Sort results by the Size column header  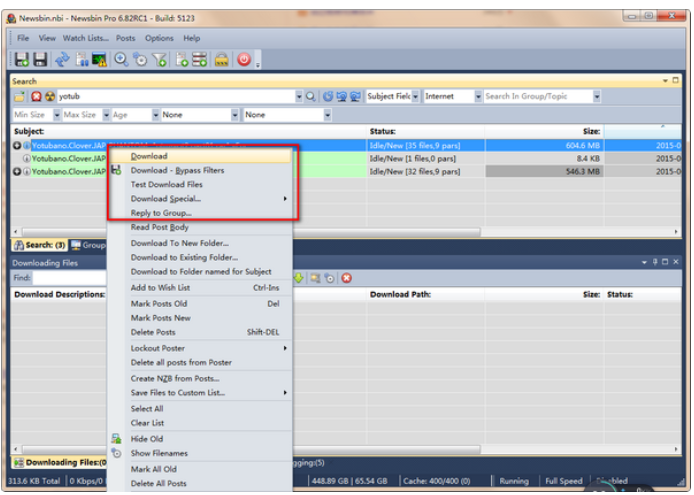point(544,131)
